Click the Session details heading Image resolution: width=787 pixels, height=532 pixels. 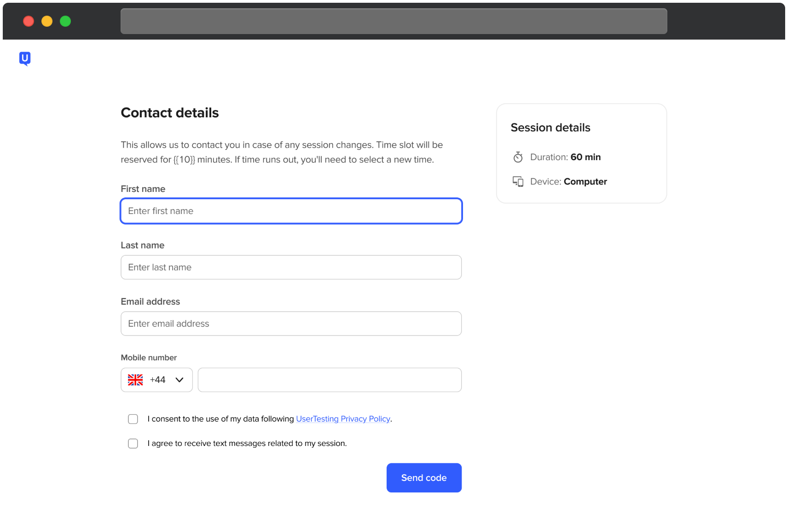(550, 127)
